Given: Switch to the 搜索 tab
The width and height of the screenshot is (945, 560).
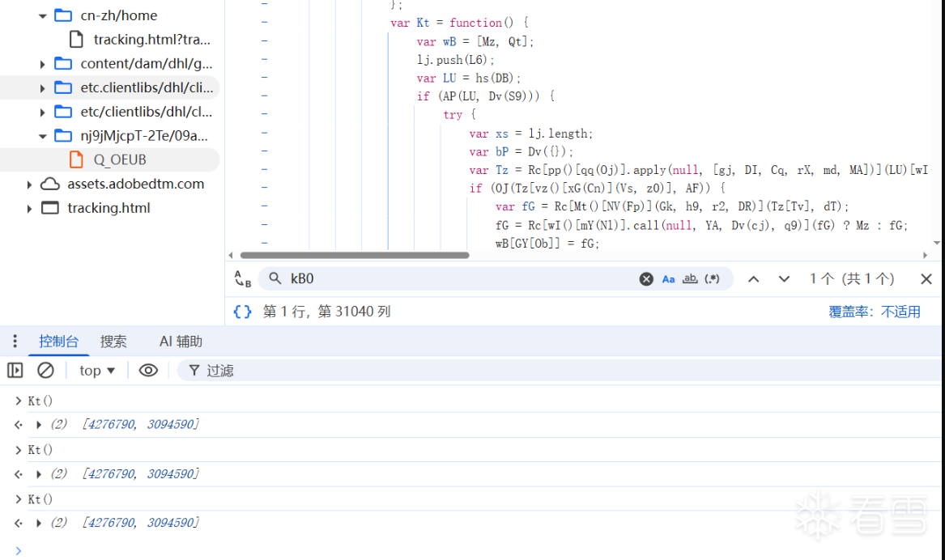Looking at the screenshot, I should tap(113, 342).
